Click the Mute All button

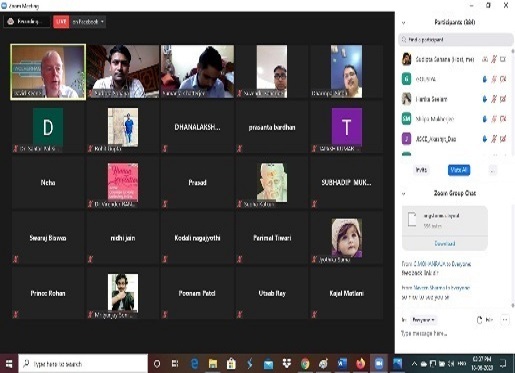click(x=459, y=170)
